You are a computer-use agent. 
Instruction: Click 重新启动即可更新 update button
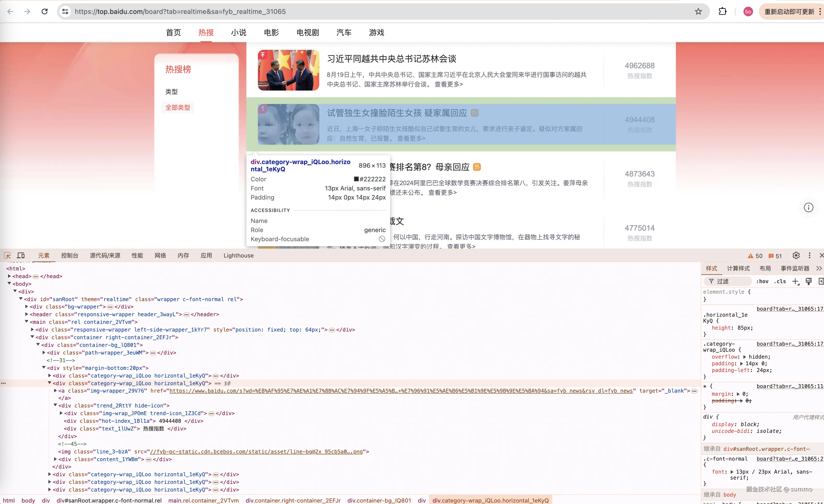click(x=789, y=12)
